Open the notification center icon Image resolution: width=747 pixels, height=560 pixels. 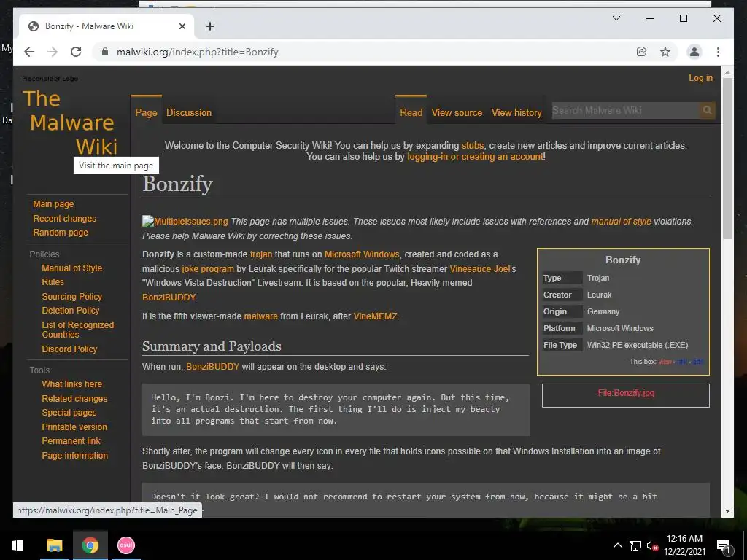[x=724, y=547]
